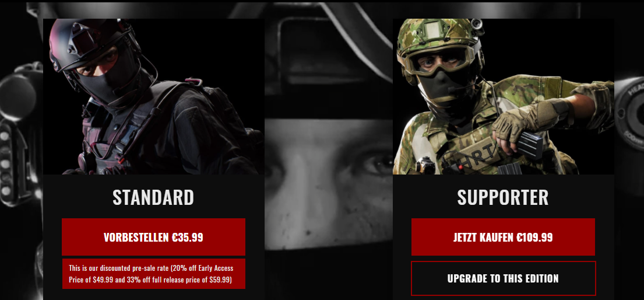Click the discounted pre-sale rate note
Image resolution: width=644 pixels, height=300 pixels.
point(154,274)
